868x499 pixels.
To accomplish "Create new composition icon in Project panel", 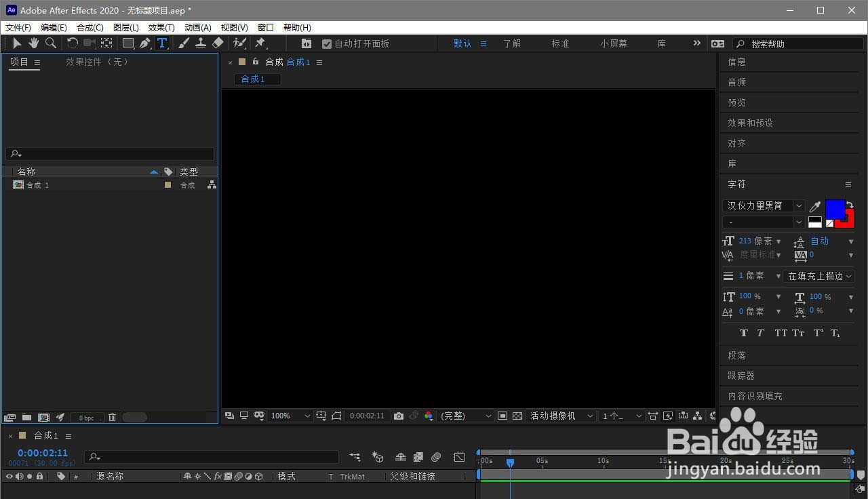I will pyautogui.click(x=43, y=418).
